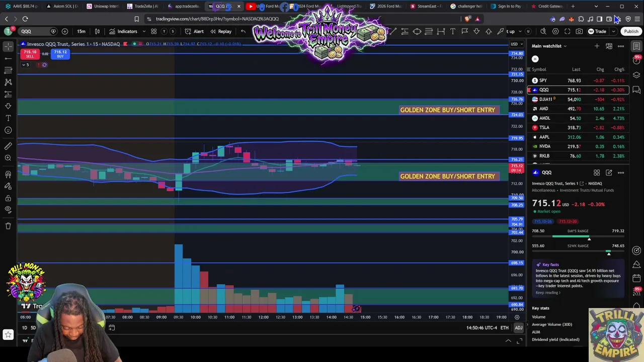Image resolution: width=644 pixels, height=362 pixels.
Task: Open favorites star toolbar icon
Action: coord(8,334)
